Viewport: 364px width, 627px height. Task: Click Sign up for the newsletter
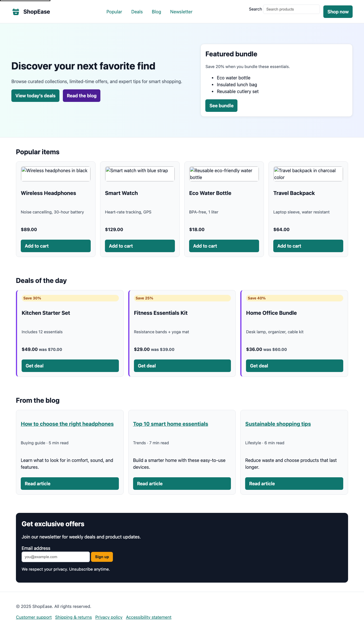pyautogui.click(x=102, y=556)
